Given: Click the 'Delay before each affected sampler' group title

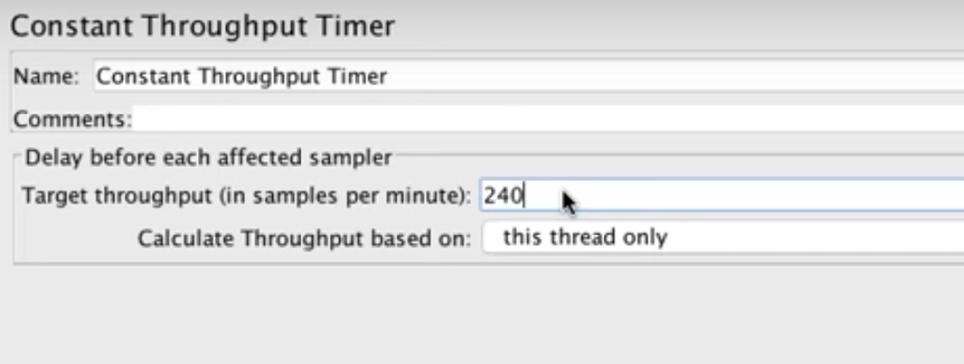Looking at the screenshot, I should 208,158.
